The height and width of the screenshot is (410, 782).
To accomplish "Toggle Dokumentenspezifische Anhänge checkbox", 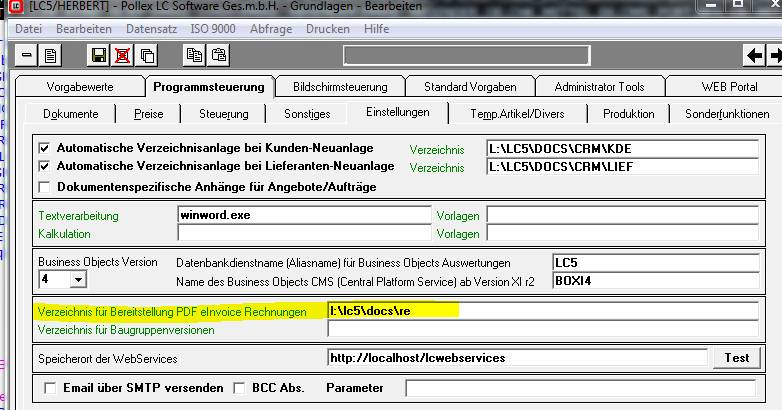I will pos(44,186).
